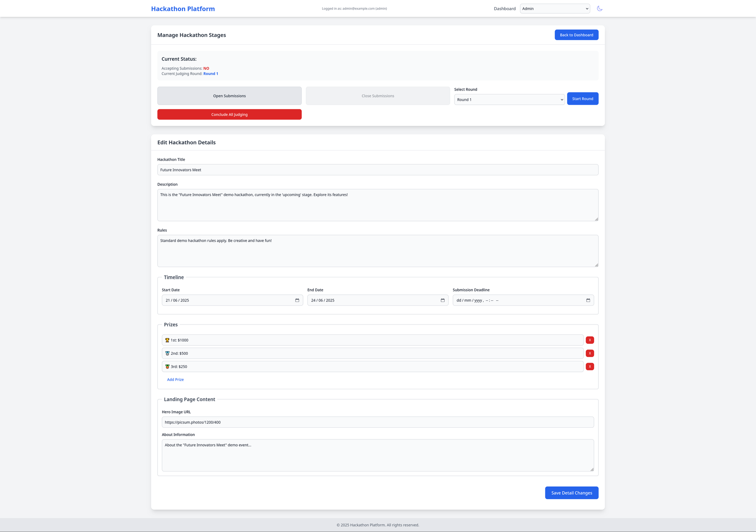
Task: Start the selected round
Action: (582, 99)
